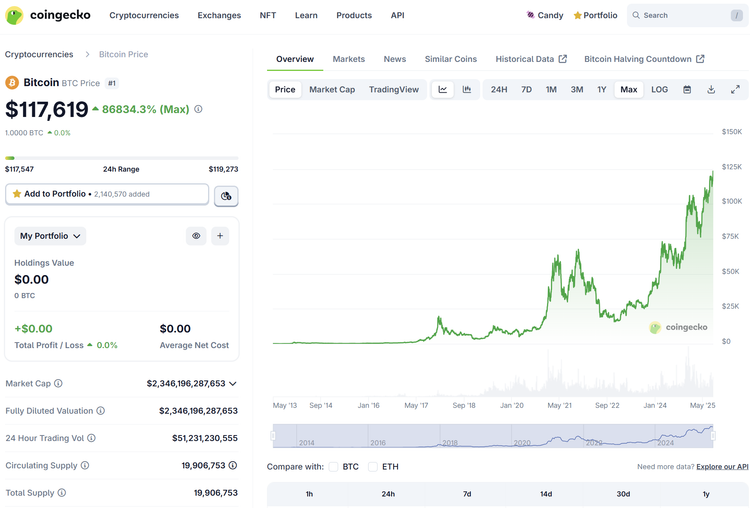The width and height of the screenshot is (750, 508).
Task: Switch to candlestick chart icon
Action: [x=467, y=90]
